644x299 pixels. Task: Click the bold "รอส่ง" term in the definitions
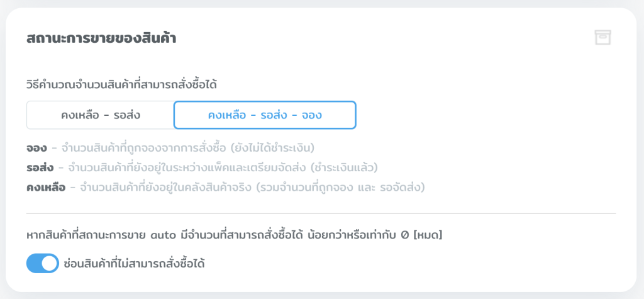40,167
